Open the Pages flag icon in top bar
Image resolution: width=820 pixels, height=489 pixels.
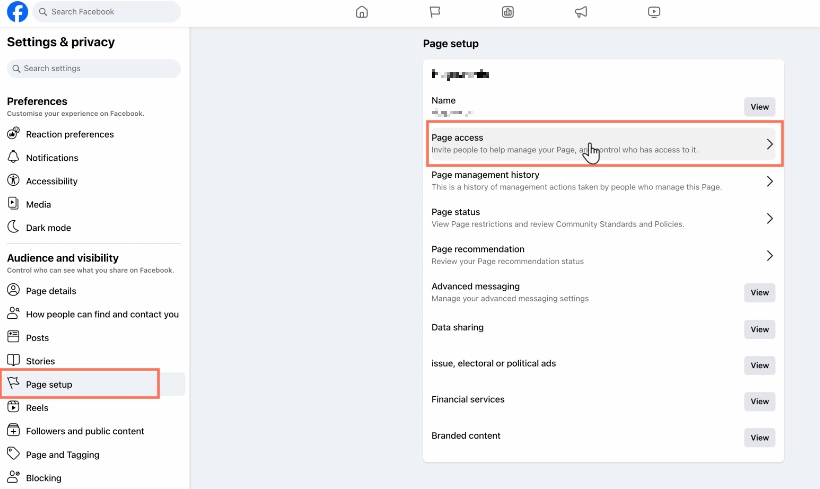(x=435, y=12)
